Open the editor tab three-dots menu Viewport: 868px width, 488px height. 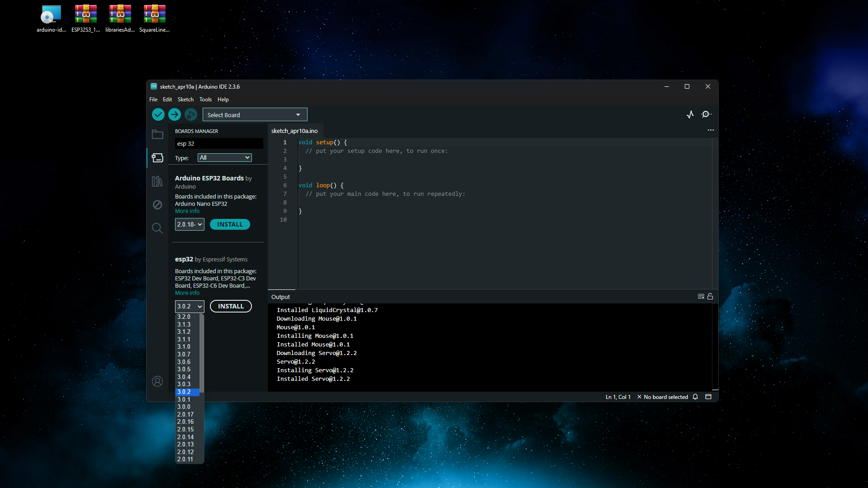click(x=711, y=130)
